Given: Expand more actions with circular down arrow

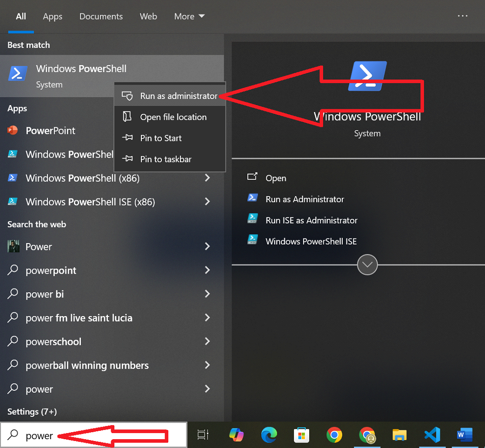Looking at the screenshot, I should coord(367,264).
